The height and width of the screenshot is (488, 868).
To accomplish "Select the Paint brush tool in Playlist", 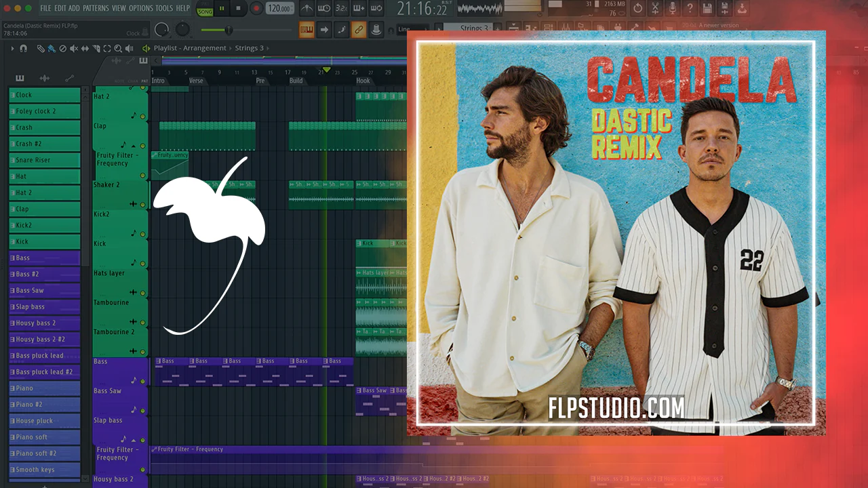I will (x=52, y=48).
